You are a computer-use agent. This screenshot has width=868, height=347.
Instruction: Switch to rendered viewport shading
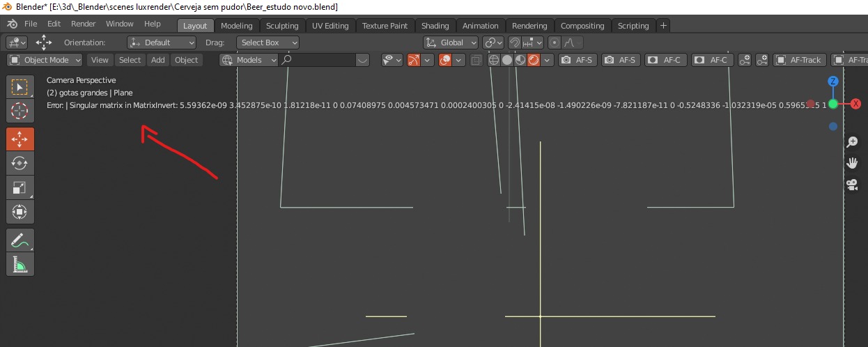pos(534,60)
